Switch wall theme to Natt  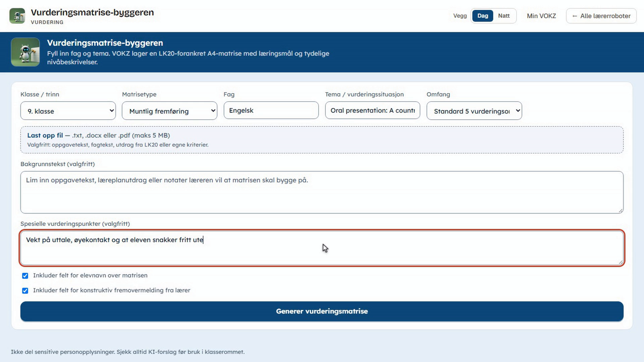point(503,16)
